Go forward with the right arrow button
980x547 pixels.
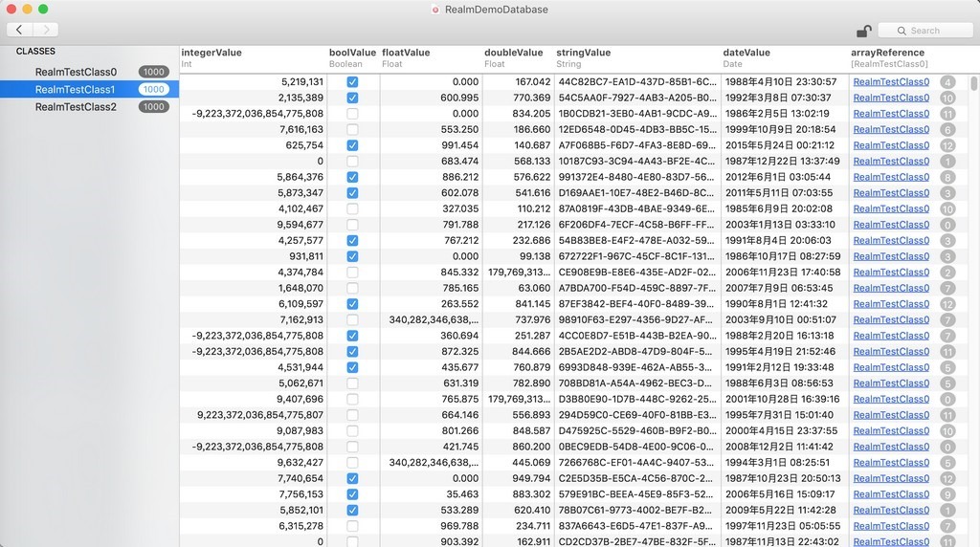(x=46, y=30)
